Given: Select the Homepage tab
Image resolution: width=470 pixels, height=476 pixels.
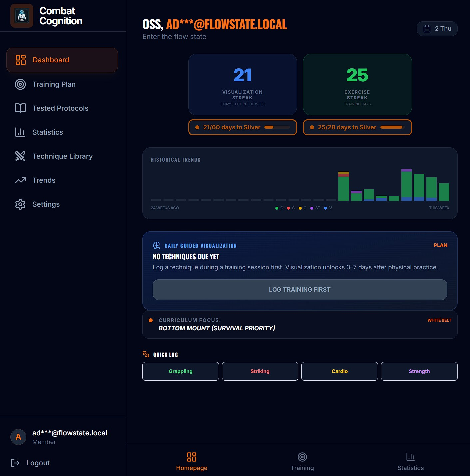Looking at the screenshot, I should pos(192,461).
